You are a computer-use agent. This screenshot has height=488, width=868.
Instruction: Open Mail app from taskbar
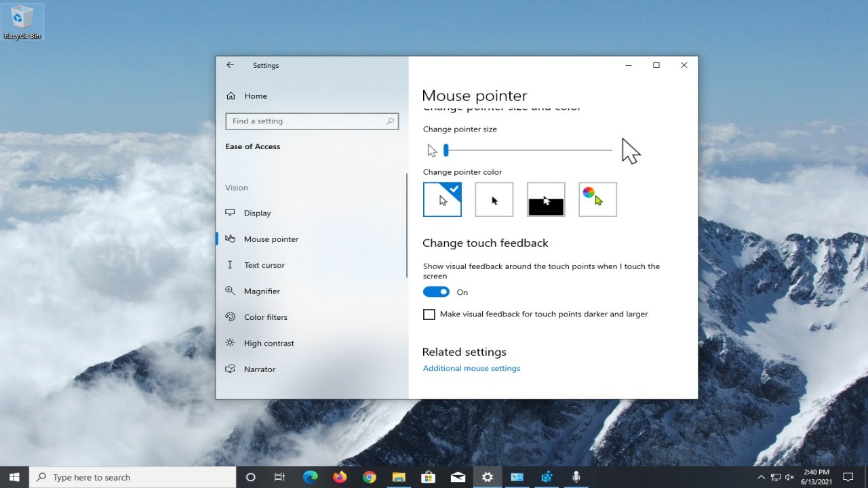pyautogui.click(x=458, y=477)
